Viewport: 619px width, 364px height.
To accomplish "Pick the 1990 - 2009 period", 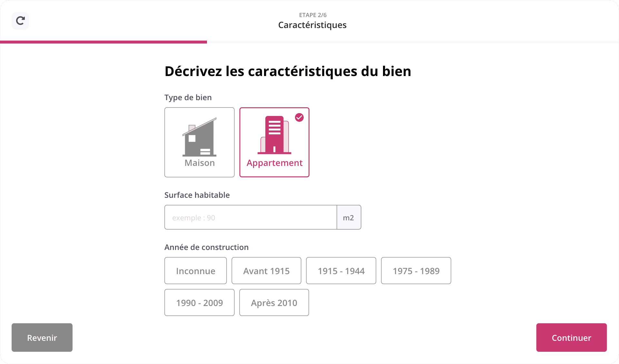I will pyautogui.click(x=199, y=303).
